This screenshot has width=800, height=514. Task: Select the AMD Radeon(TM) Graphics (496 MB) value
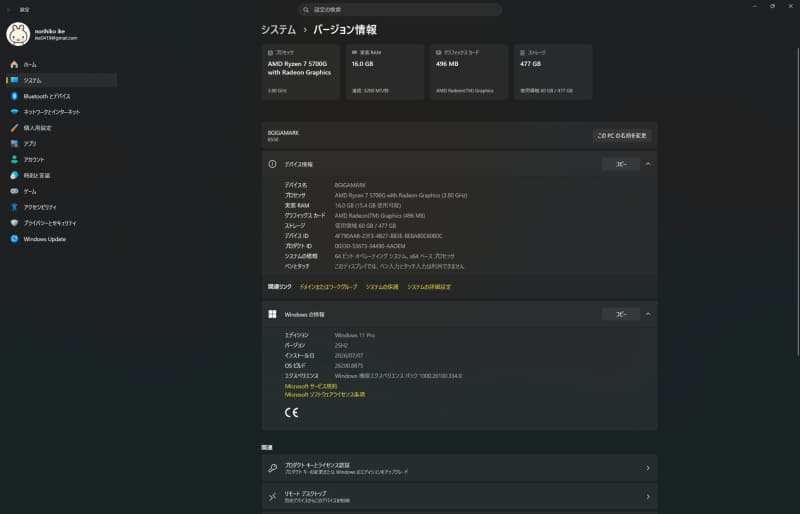pyautogui.click(x=380, y=215)
